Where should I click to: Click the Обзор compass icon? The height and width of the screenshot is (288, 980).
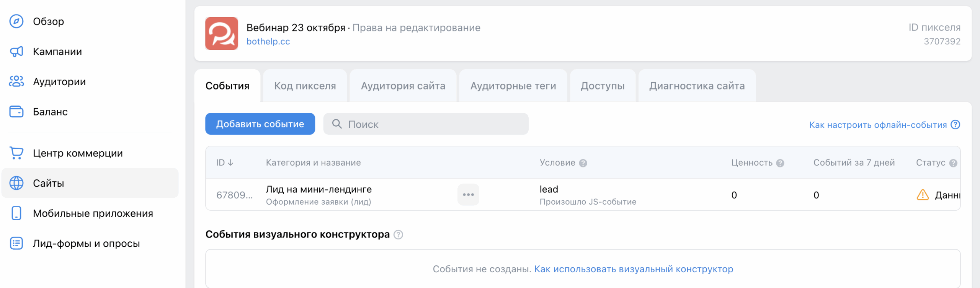tap(16, 21)
